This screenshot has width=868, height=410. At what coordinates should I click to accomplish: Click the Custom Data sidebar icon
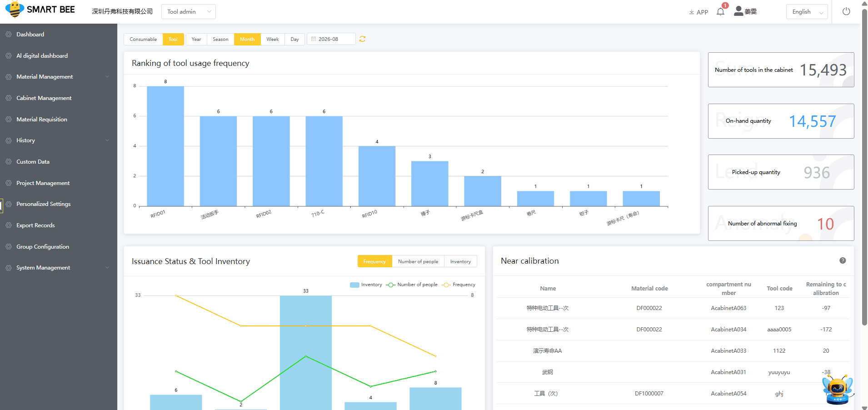(9, 162)
